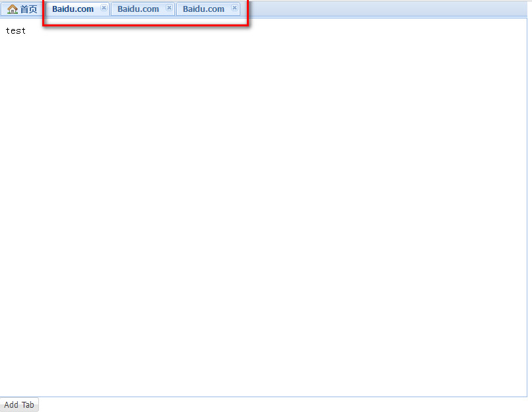Close the third Baidu.com tab
This screenshot has height=415, width=532.
tap(234, 7)
